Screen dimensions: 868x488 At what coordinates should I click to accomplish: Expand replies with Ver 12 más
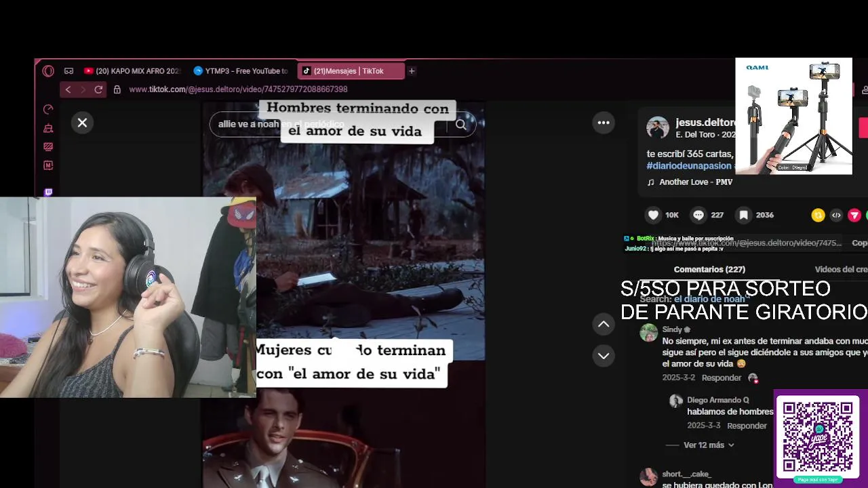click(x=709, y=445)
